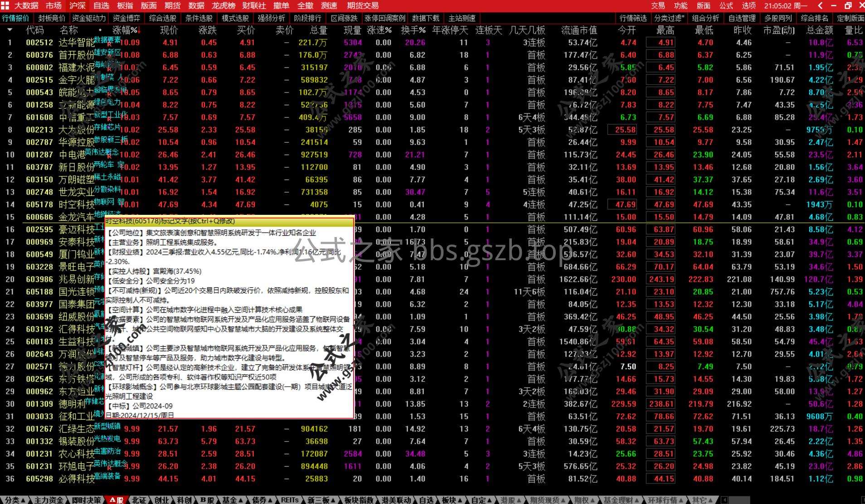Image resolution: width=865 pixels, height=504 pixels.
Task: Expand the 自定▲ bottom tab menu
Action: 481,500
